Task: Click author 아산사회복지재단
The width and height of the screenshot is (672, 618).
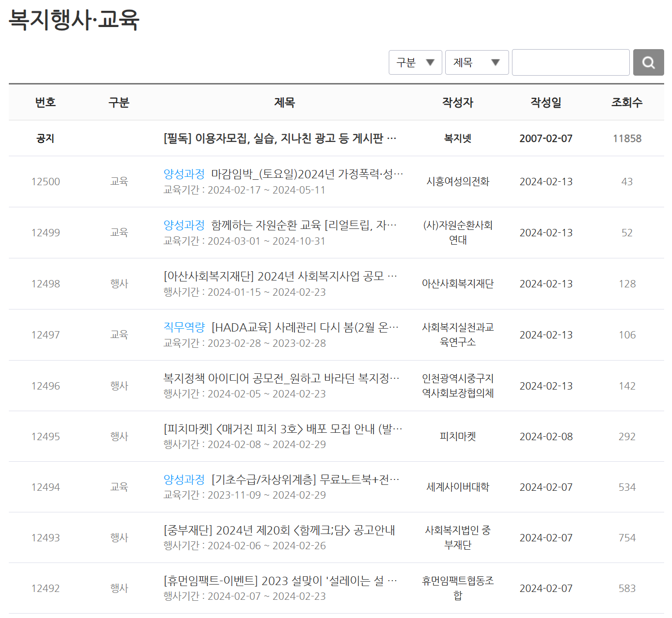Action: [x=457, y=284]
